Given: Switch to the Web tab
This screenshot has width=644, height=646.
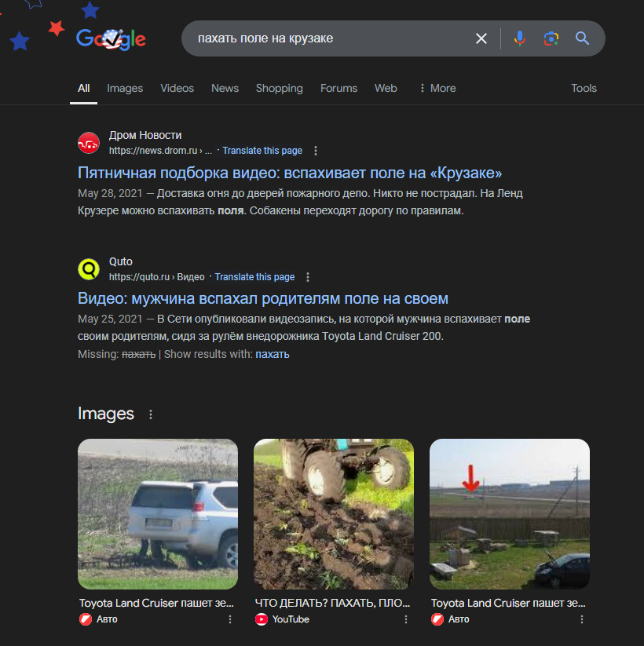Looking at the screenshot, I should point(386,88).
